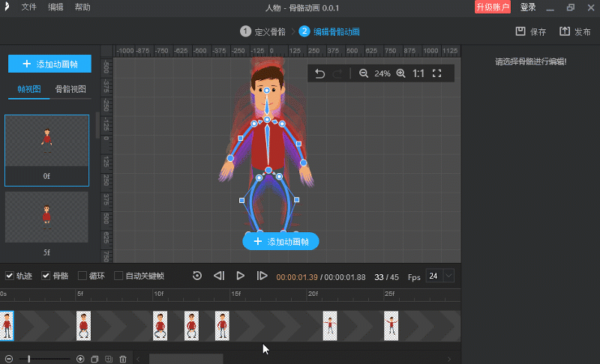This screenshot has width=600, height=364.
Task: Open the 文件 menu
Action: 28,7
